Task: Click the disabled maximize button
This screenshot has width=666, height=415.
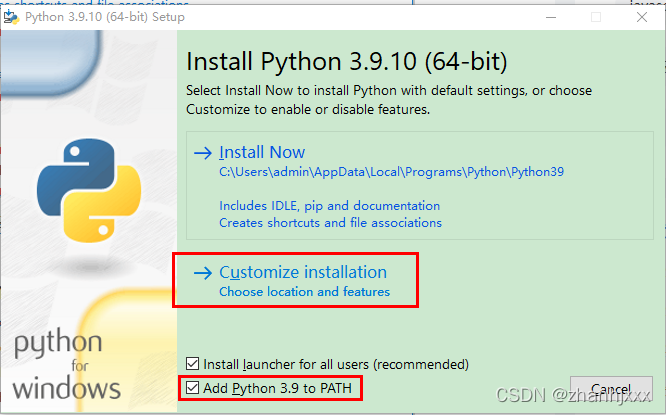Action: point(596,17)
